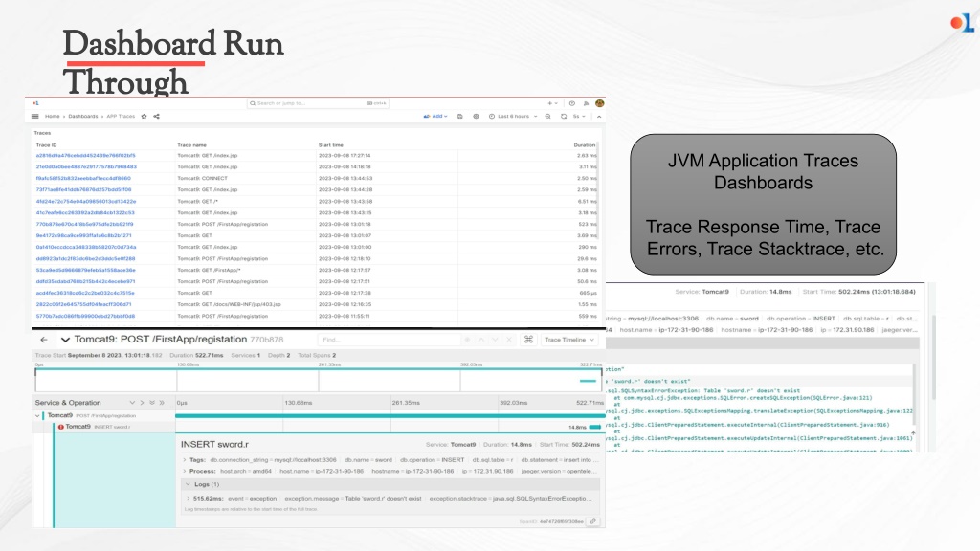Click the Duration column header
Screen dimensions: 980x551
[x=585, y=145]
